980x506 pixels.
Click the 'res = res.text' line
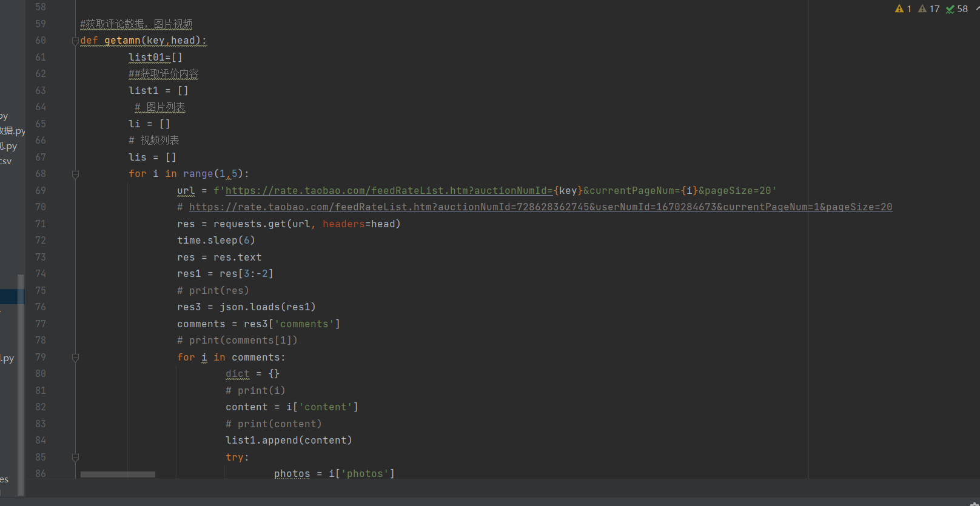219,258
